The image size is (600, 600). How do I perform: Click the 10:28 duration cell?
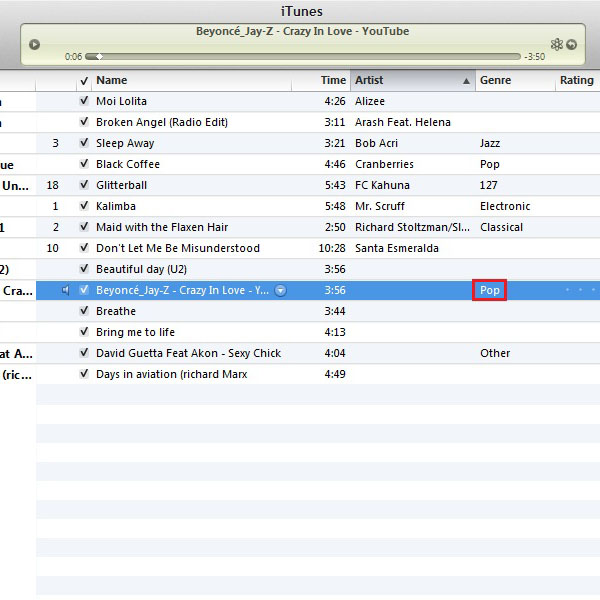332,248
